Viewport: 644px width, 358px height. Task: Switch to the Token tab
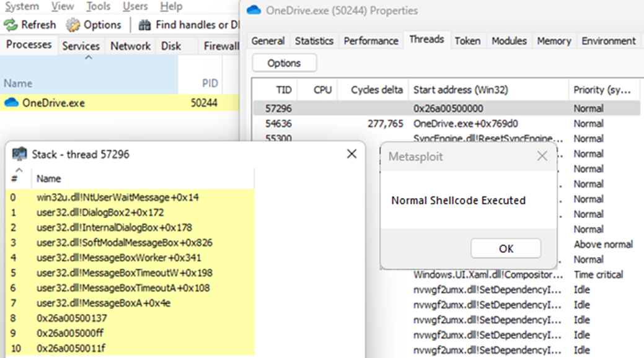(x=467, y=41)
